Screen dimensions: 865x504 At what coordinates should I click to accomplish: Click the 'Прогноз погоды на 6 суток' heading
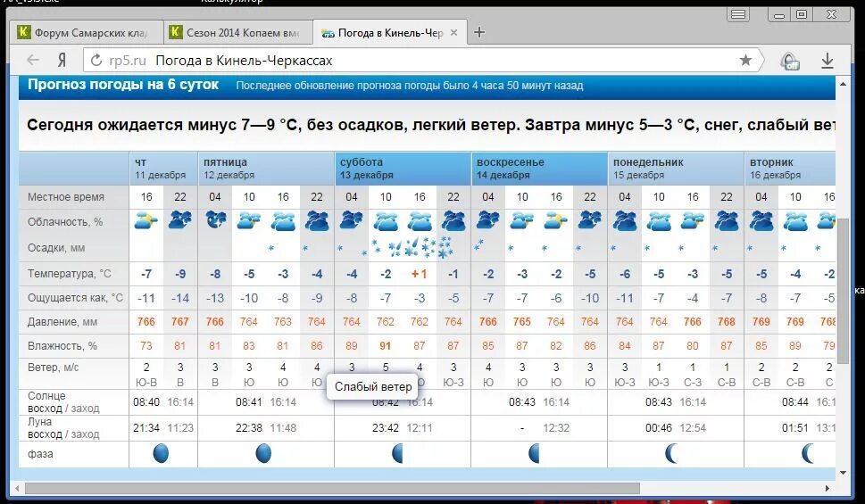tap(123, 85)
